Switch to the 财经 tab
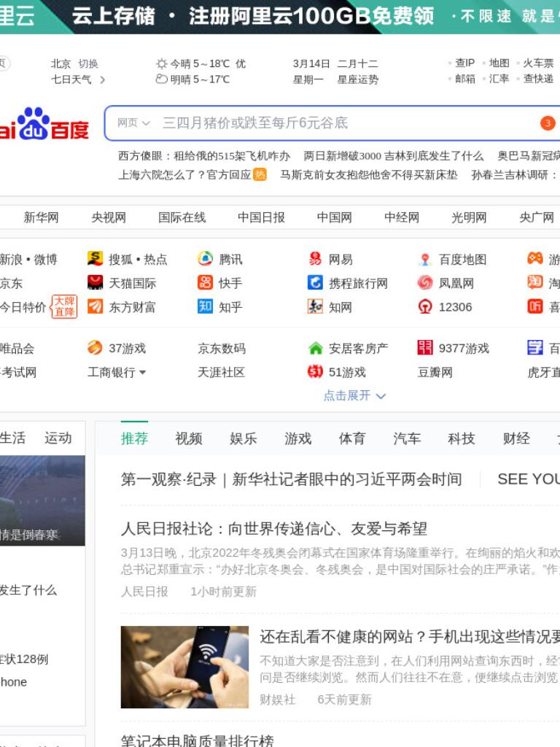 tap(516, 438)
